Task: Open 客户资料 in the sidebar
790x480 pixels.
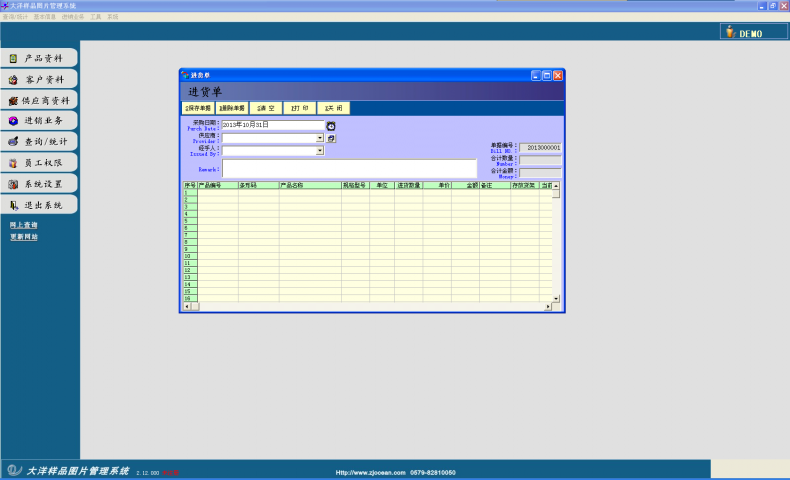Action: pos(38,79)
